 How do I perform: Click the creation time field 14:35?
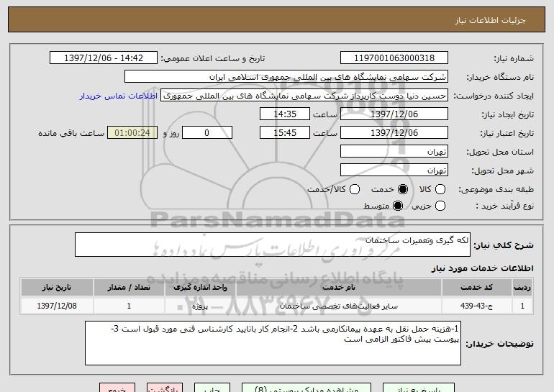pos(285,114)
